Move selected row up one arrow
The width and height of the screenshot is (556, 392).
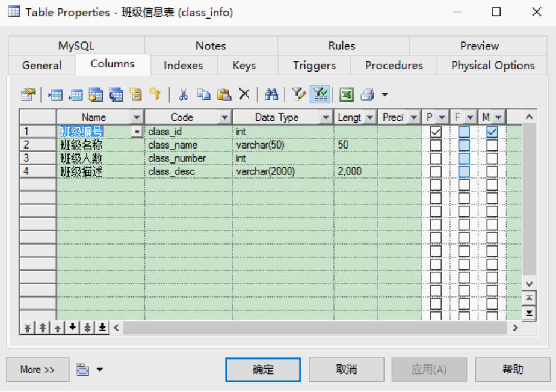[x=57, y=328]
